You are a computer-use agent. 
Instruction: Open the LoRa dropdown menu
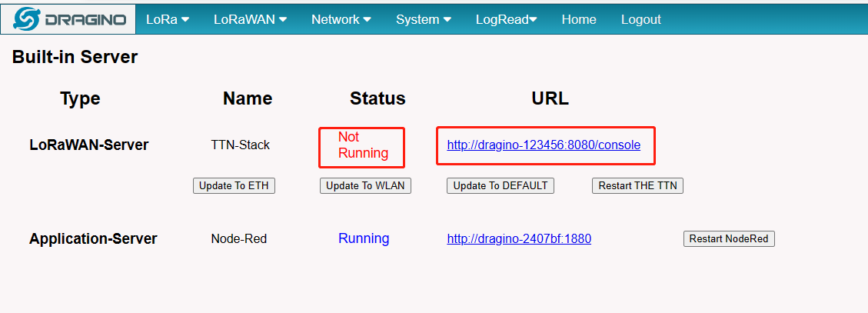click(168, 19)
